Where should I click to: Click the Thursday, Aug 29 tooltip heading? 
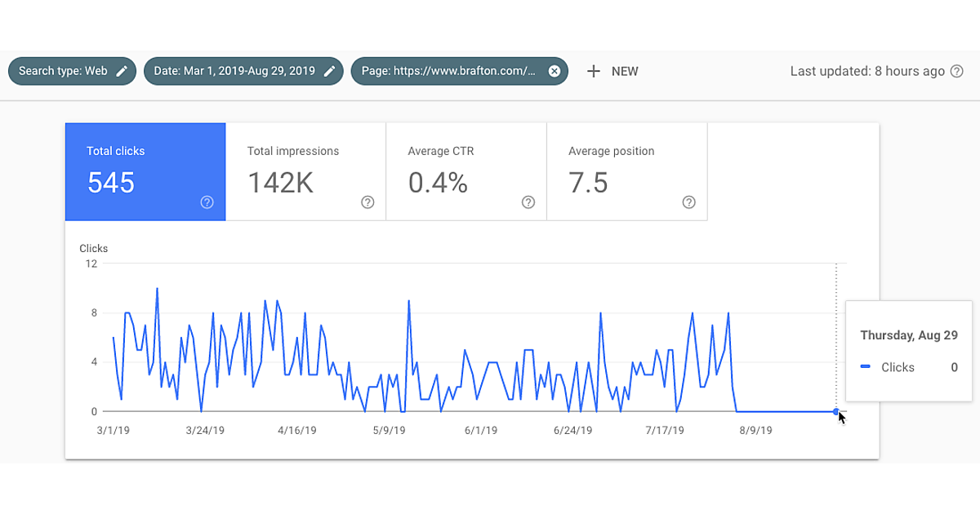coord(908,335)
